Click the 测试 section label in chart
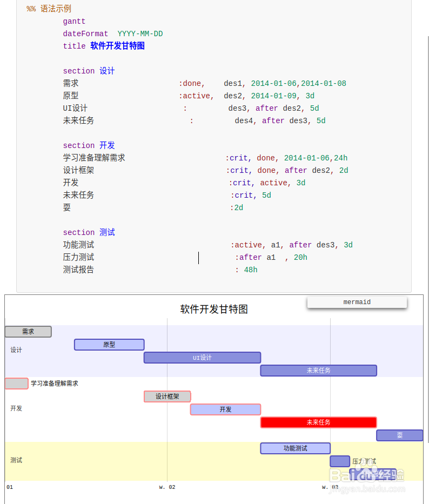Screen dimensions: 429x504 pos(16,460)
